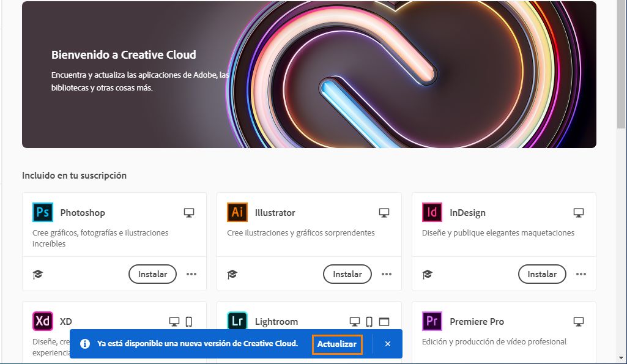Click the monitor icon on Premiere Pro card
This screenshot has height=364, width=627.
click(x=577, y=321)
